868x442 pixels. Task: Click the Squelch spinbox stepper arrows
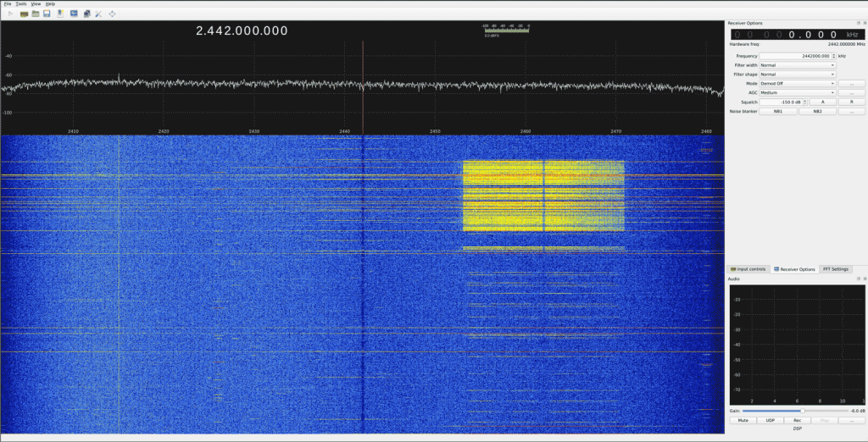pyautogui.click(x=805, y=102)
